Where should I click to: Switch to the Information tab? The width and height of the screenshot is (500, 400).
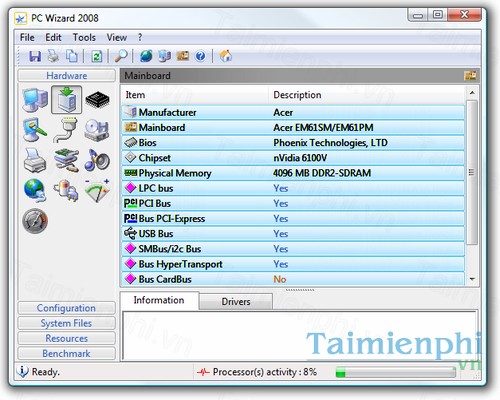(x=159, y=300)
